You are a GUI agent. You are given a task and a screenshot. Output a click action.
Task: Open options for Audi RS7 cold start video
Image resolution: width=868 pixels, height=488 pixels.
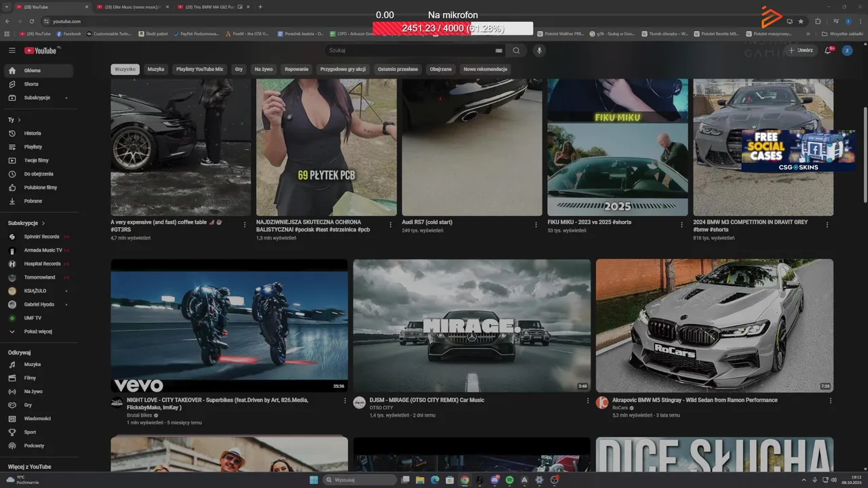point(536,225)
